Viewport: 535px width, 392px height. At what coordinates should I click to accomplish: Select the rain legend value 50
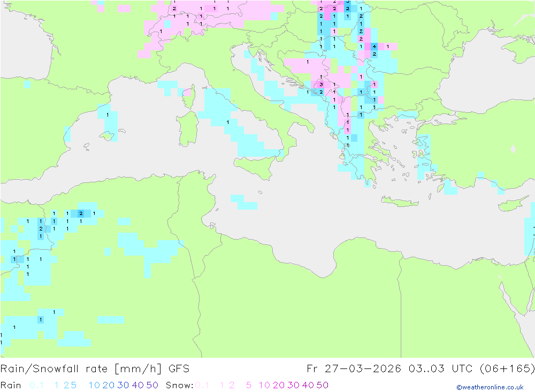pyautogui.click(x=152, y=385)
